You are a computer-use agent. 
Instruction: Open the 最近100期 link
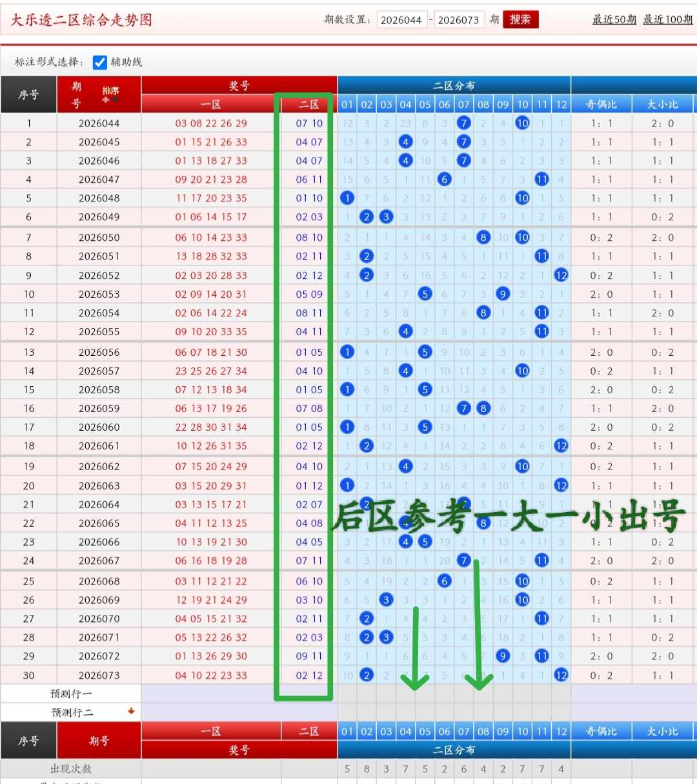coord(668,19)
